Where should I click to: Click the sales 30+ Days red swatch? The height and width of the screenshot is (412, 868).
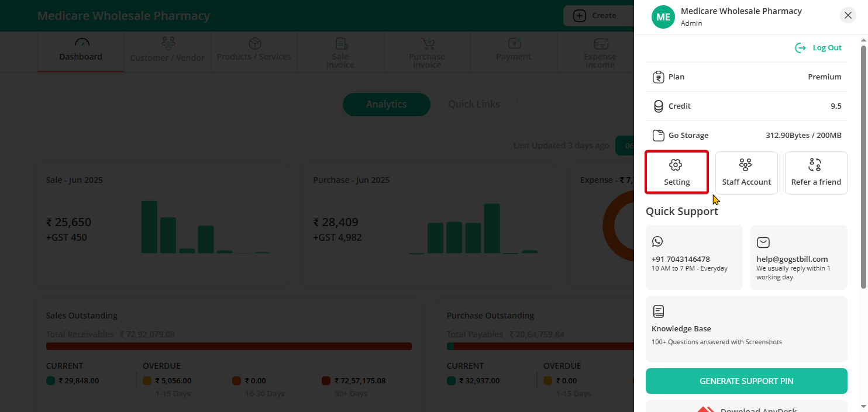tap(326, 381)
